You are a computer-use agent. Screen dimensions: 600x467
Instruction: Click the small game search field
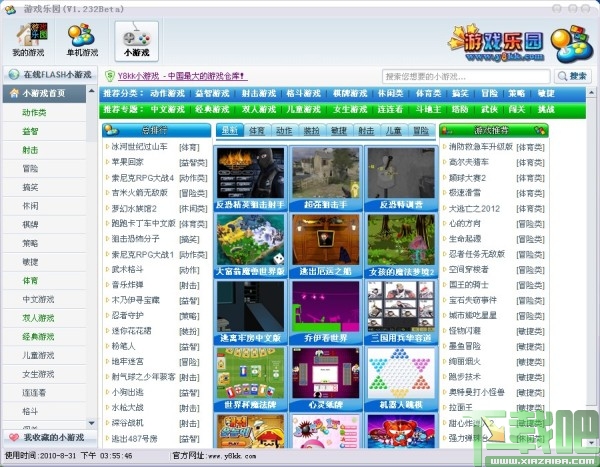pos(466,77)
